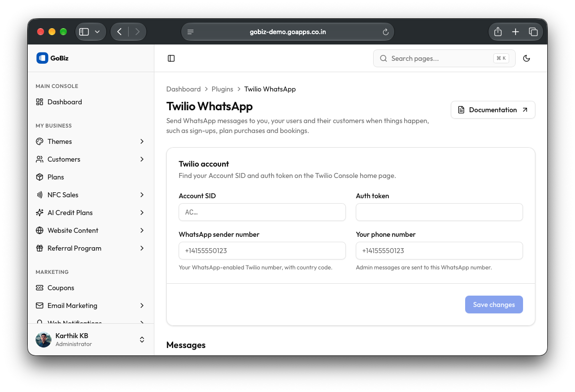Click the Messages section heading
The height and width of the screenshot is (392, 575).
coord(186,345)
